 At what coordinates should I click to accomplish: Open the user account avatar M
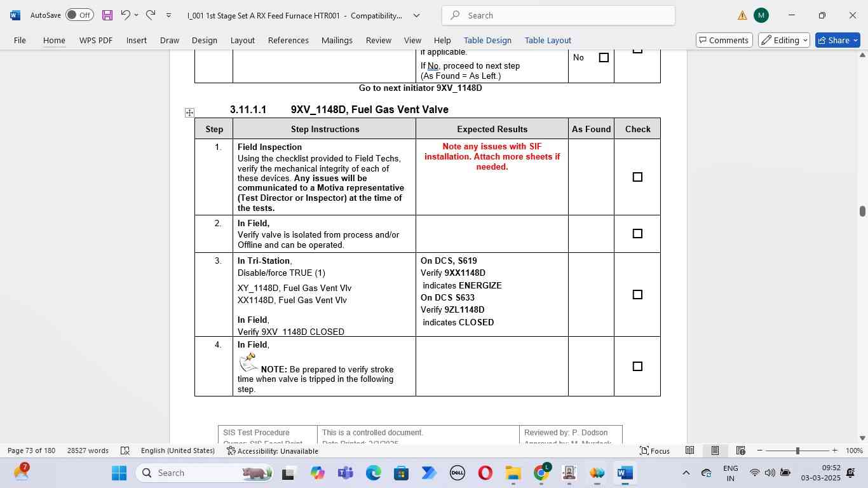[x=761, y=15]
